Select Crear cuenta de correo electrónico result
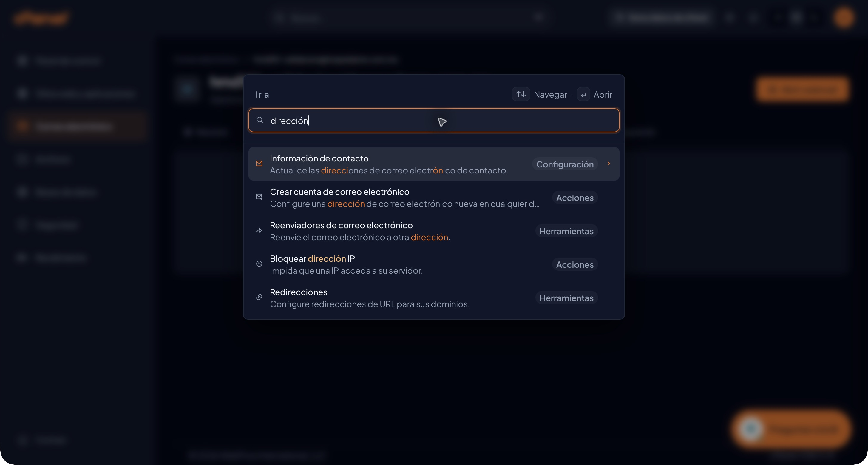Screen dimensions: 868x465 [434, 197]
